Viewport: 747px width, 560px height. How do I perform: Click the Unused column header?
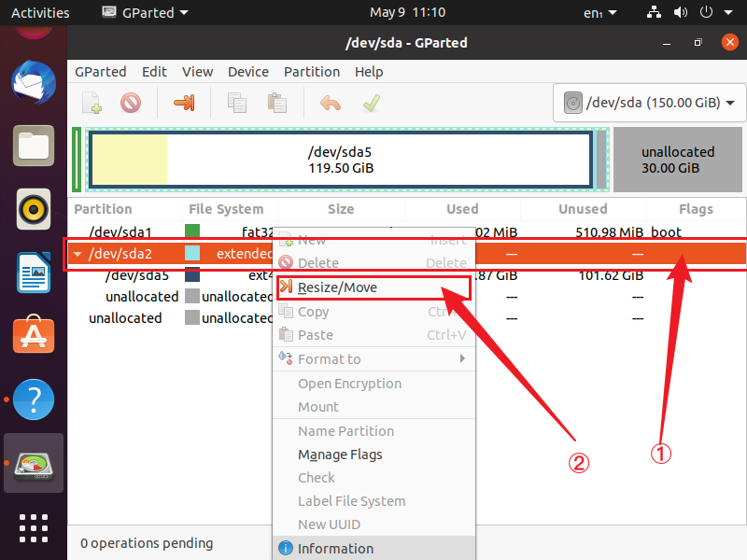point(583,209)
